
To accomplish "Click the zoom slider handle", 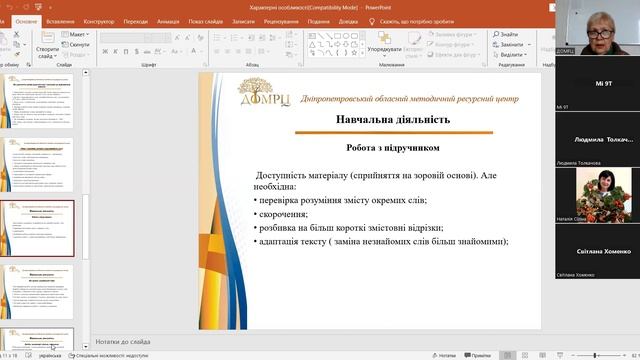I will pos(595,356).
